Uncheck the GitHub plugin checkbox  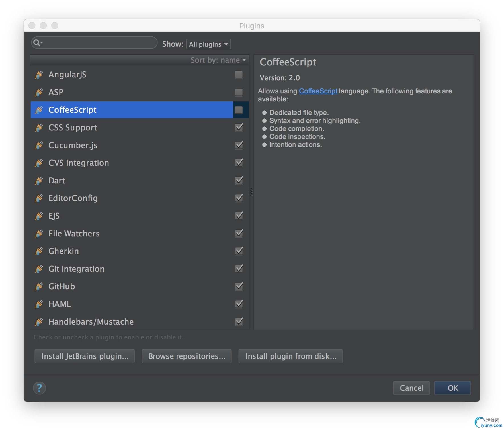(239, 286)
